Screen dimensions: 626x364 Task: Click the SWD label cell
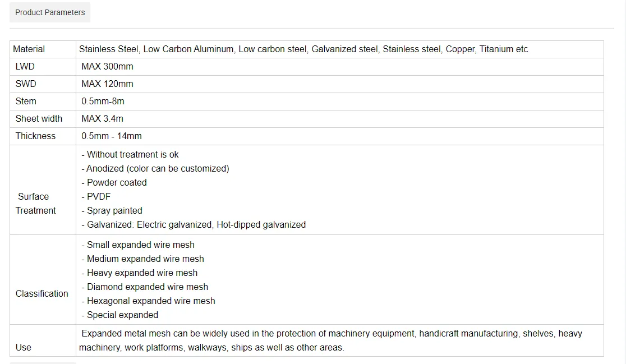pos(26,84)
